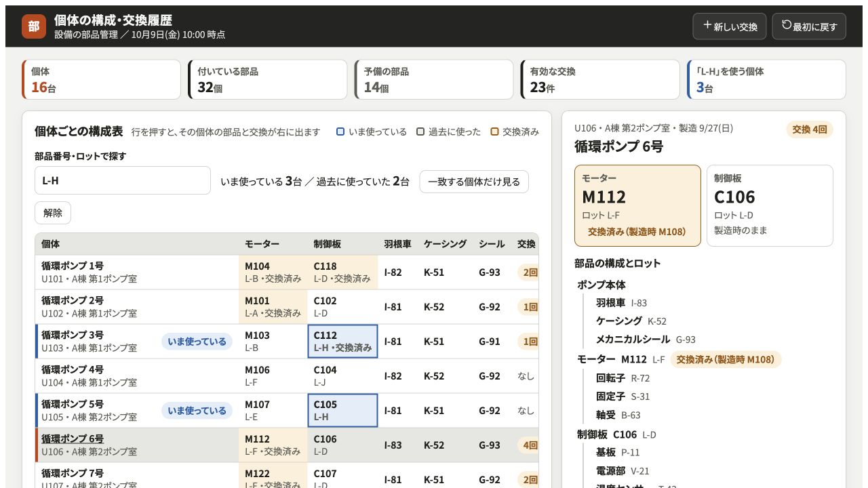The image size is (868, 488).
Task: Click the 羽根車 column header
Action: click(397, 244)
